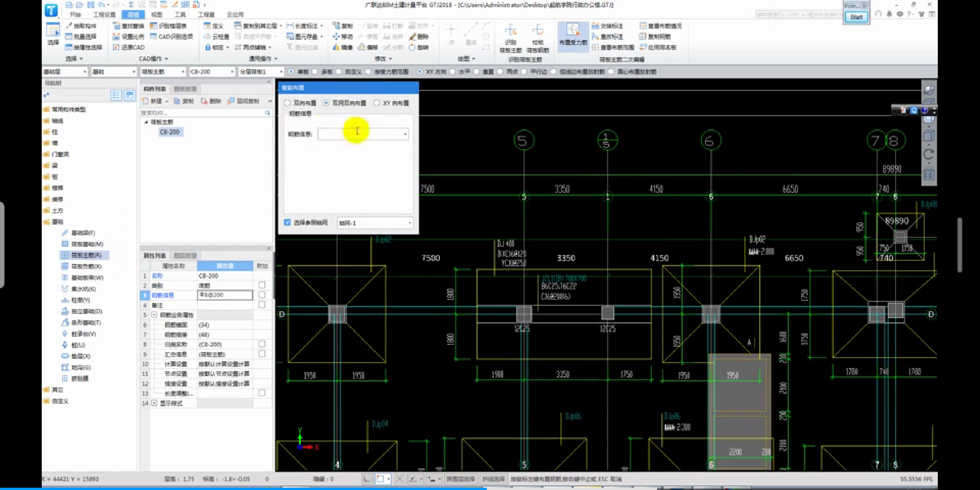Screen dimensions: 980x490
Task: Open the 分层筏板1 dropdown
Action: coord(261,72)
